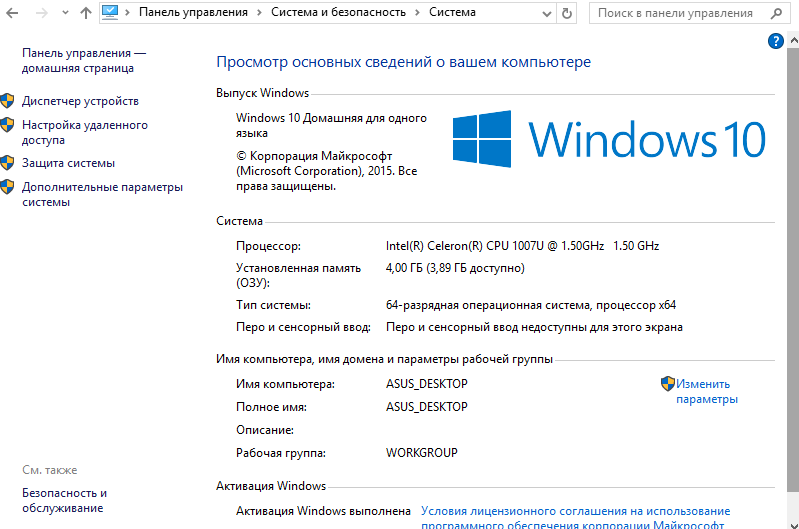The width and height of the screenshot is (799, 529).
Task: Click the forward navigation arrow
Action: (42, 13)
